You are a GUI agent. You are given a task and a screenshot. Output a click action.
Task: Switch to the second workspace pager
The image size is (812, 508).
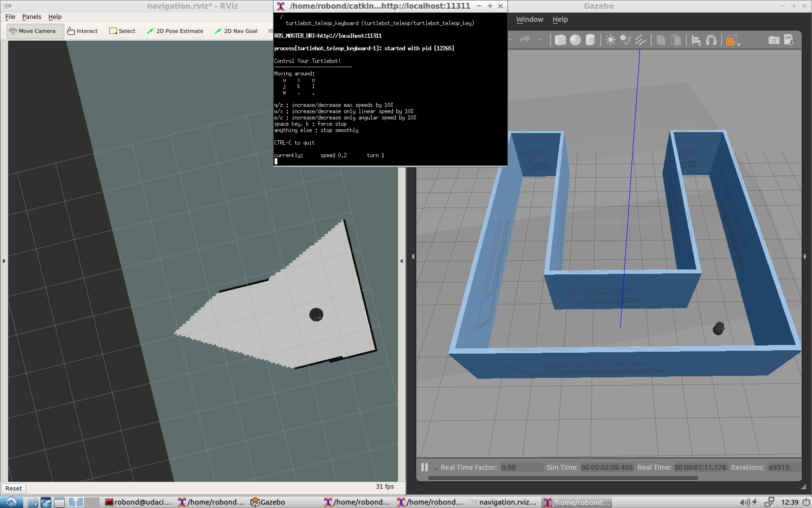pos(92,502)
